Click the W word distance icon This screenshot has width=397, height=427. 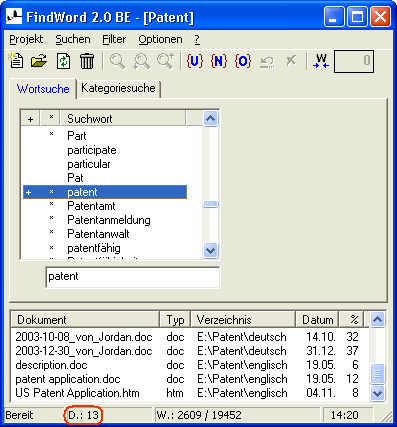coord(321,61)
